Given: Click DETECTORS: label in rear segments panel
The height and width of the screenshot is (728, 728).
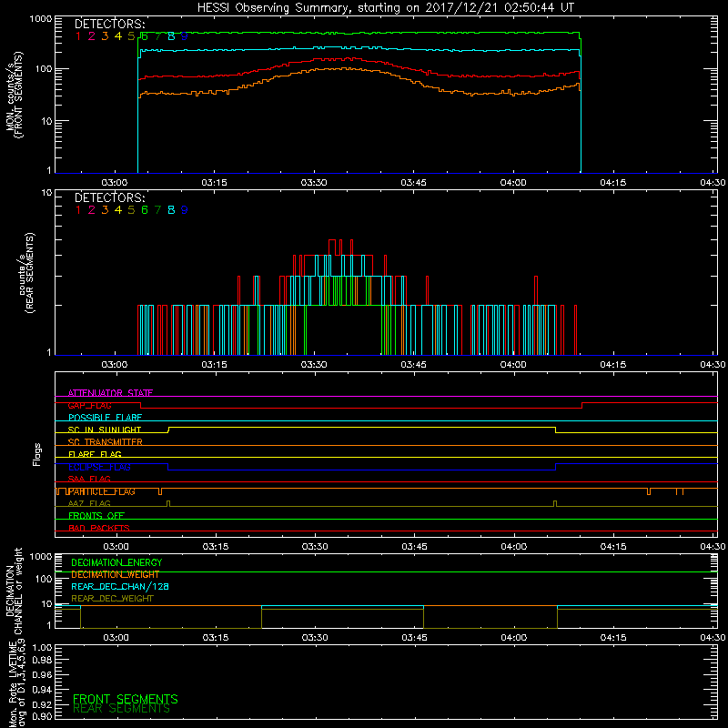Looking at the screenshot, I should (x=110, y=198).
